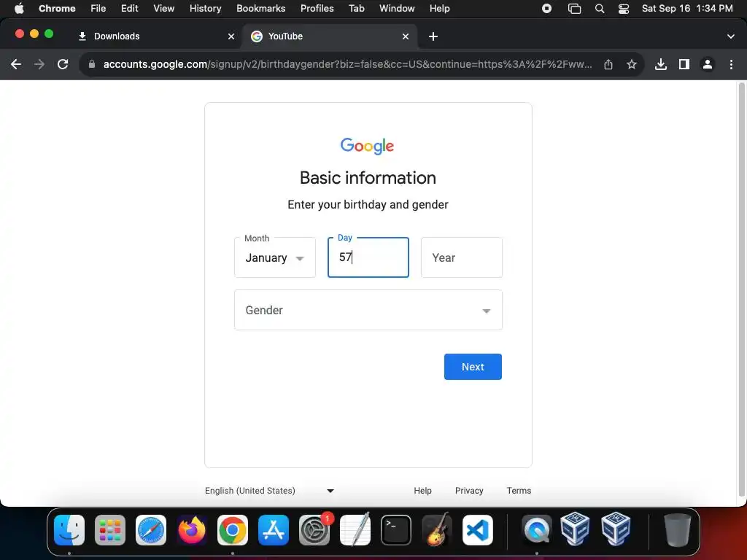Viewport: 747px width, 560px height.
Task: Open the Profiles menu
Action: [x=317, y=9]
